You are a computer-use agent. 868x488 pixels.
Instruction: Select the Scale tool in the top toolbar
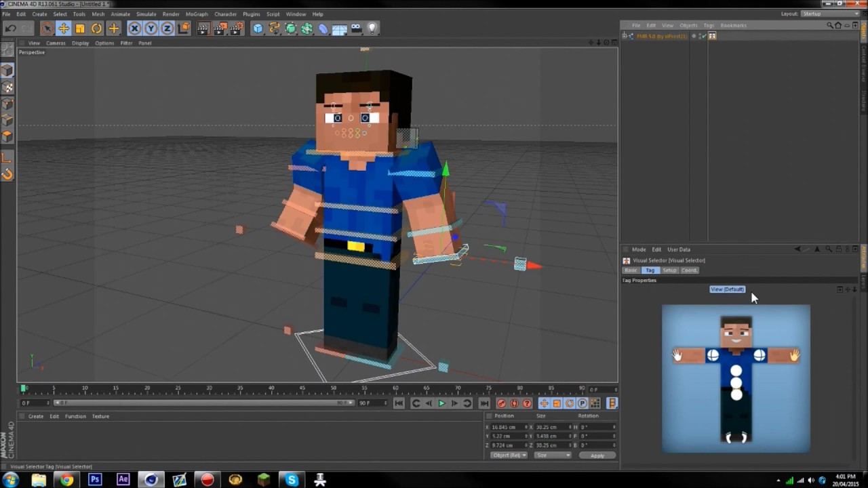(80, 28)
